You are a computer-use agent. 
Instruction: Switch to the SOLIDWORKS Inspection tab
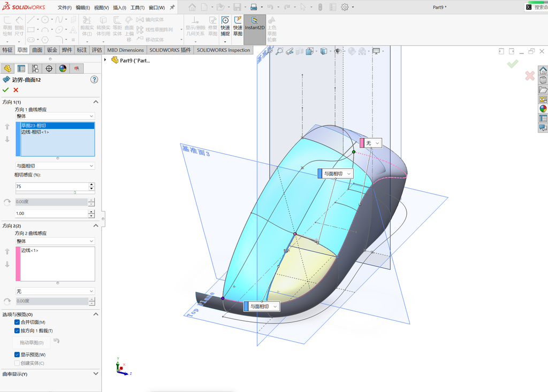[223, 50]
